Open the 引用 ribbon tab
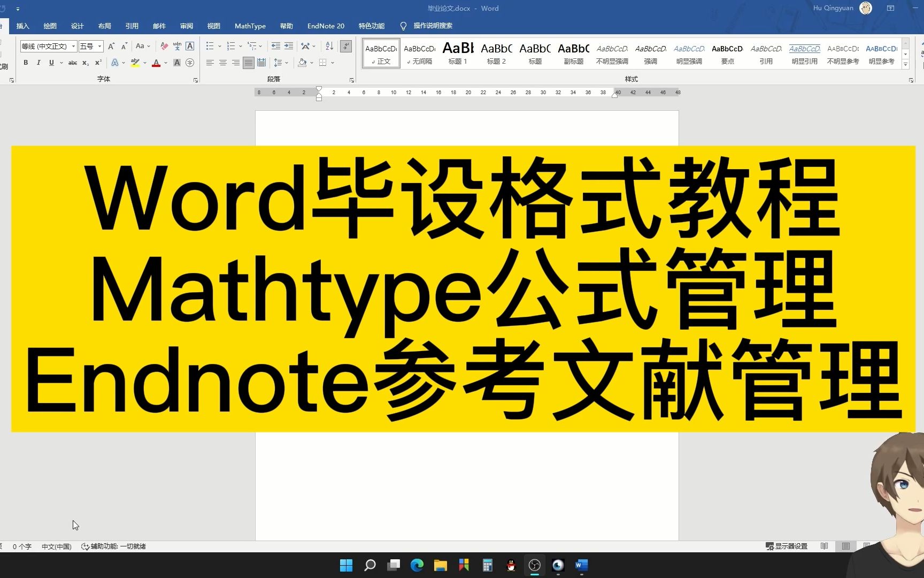 [x=132, y=26]
